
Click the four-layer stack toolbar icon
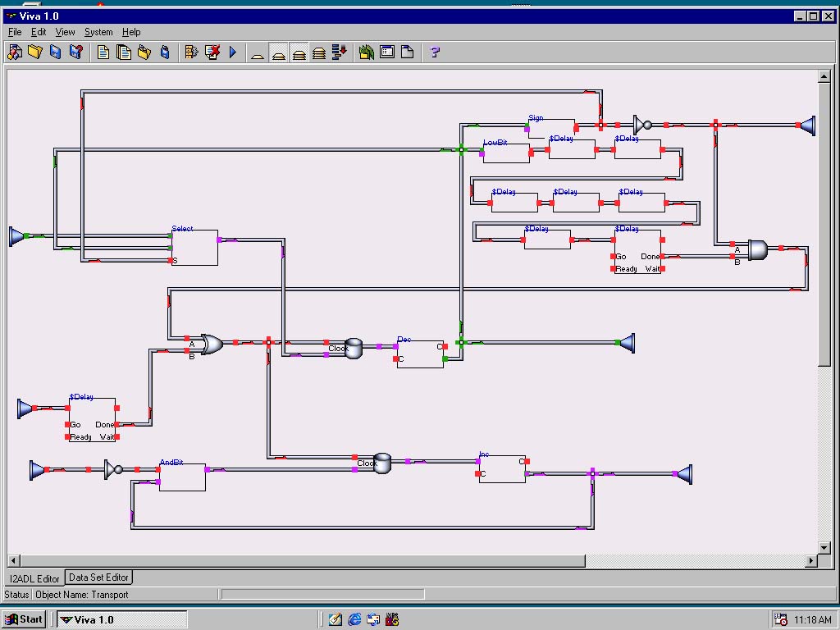click(319, 53)
